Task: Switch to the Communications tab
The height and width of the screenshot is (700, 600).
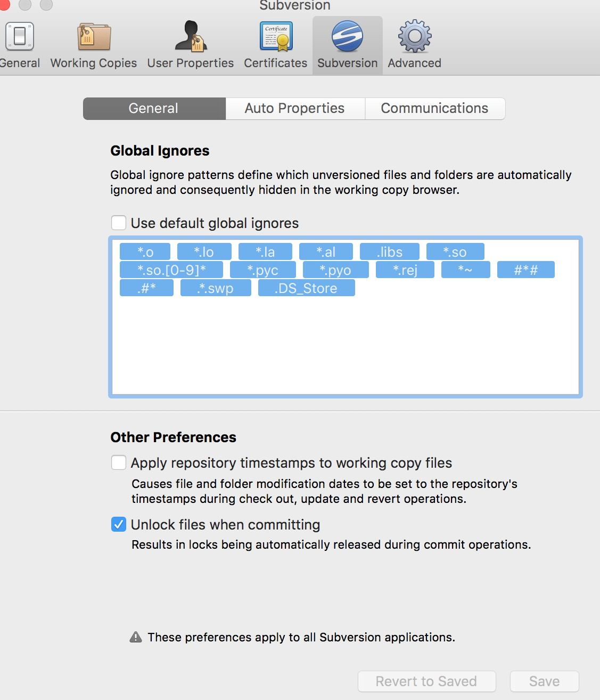Action: [x=435, y=108]
